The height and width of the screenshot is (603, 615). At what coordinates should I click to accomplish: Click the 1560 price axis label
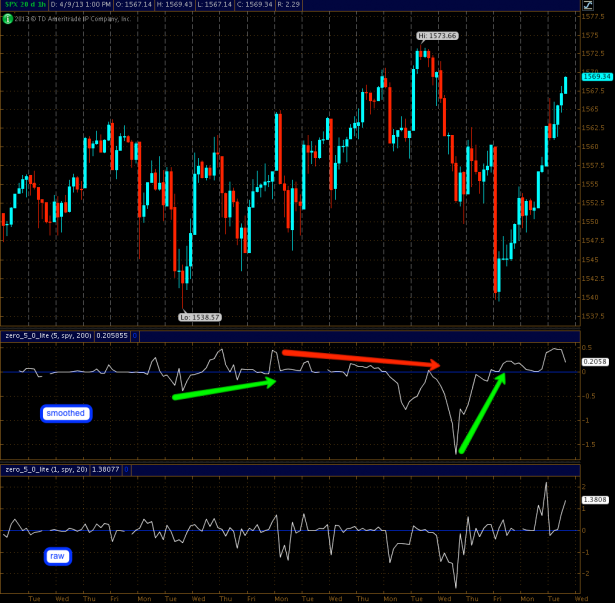(x=590, y=146)
